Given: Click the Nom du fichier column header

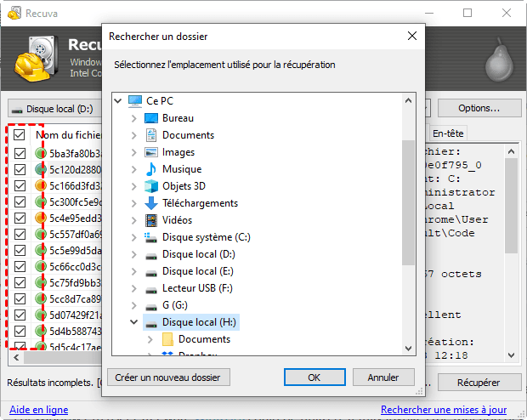Looking at the screenshot, I should [68, 135].
